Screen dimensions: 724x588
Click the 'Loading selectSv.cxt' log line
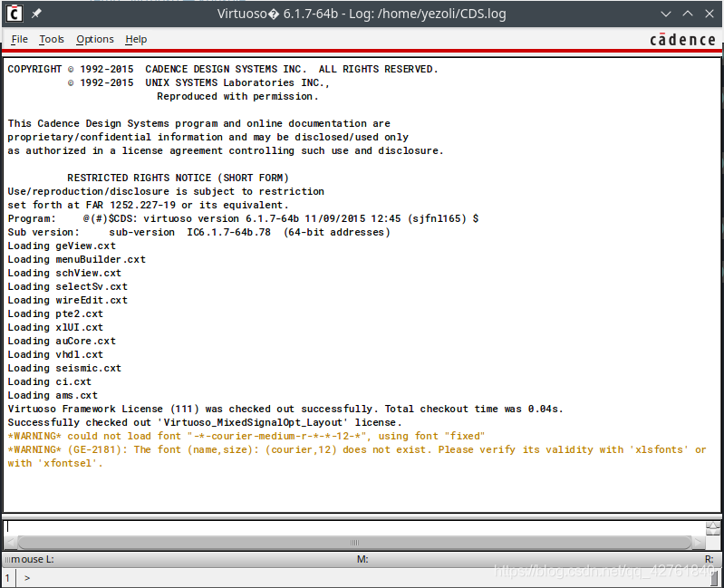[67, 286]
